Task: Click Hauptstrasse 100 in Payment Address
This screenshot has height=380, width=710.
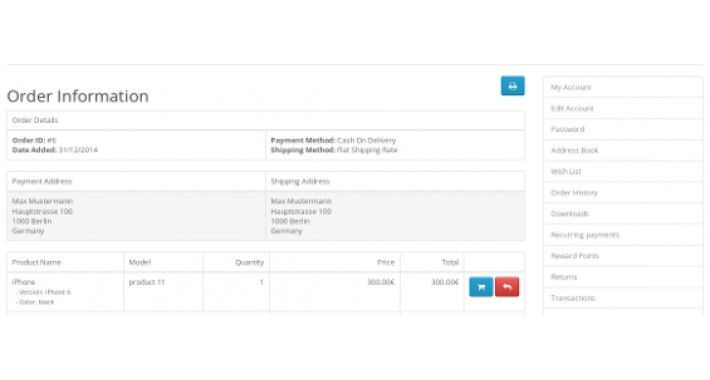Action: click(42, 212)
